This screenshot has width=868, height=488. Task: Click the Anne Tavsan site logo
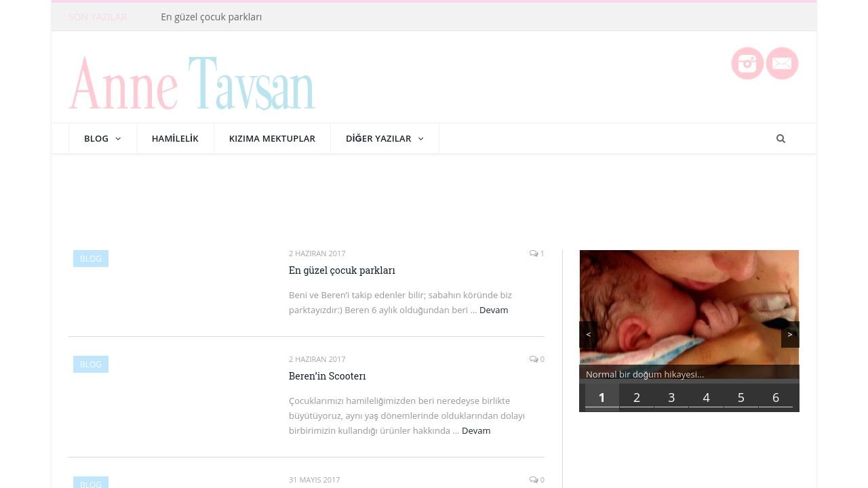[192, 83]
